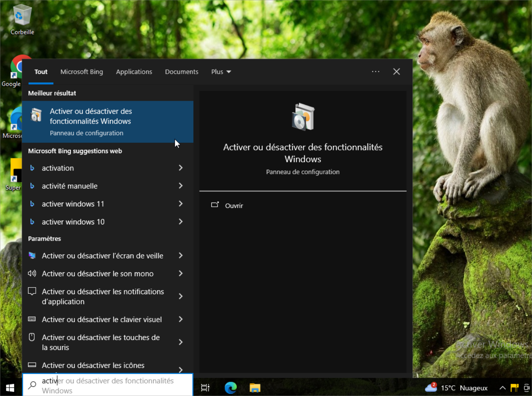532x396 pixels.
Task: Click the screen saver settings icon
Action: tap(32, 255)
